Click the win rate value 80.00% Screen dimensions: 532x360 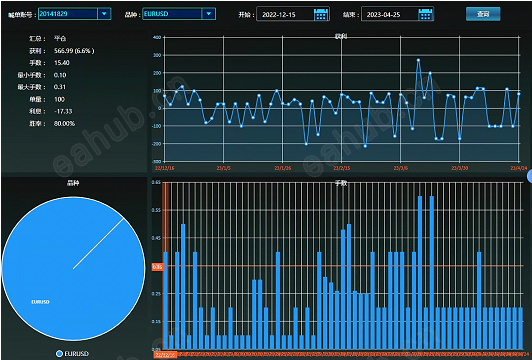64,124
